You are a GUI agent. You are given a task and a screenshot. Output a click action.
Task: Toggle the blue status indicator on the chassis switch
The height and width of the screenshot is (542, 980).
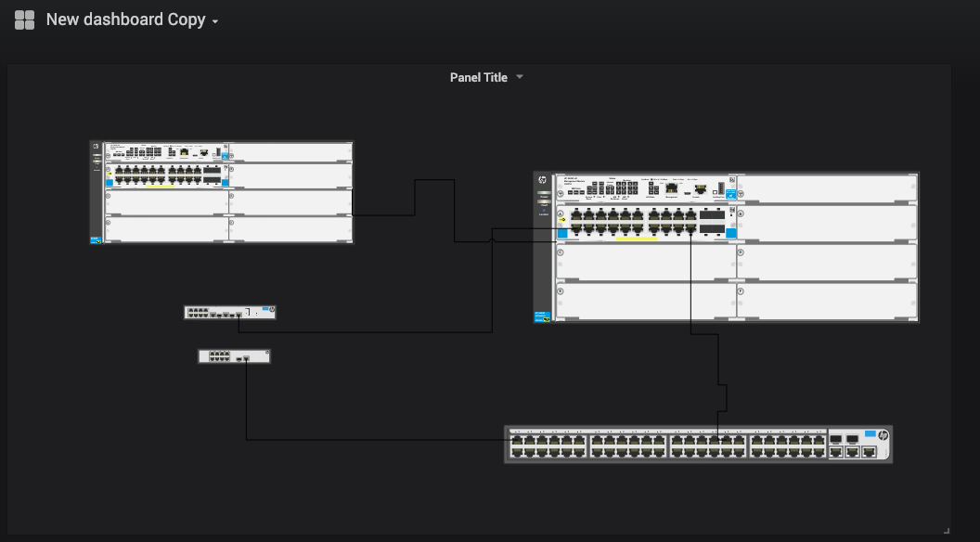tap(562, 231)
